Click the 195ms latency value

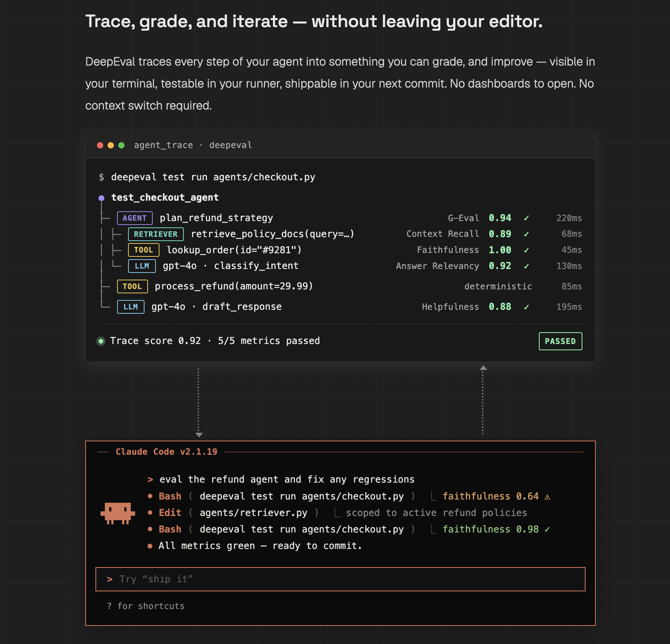(569, 307)
